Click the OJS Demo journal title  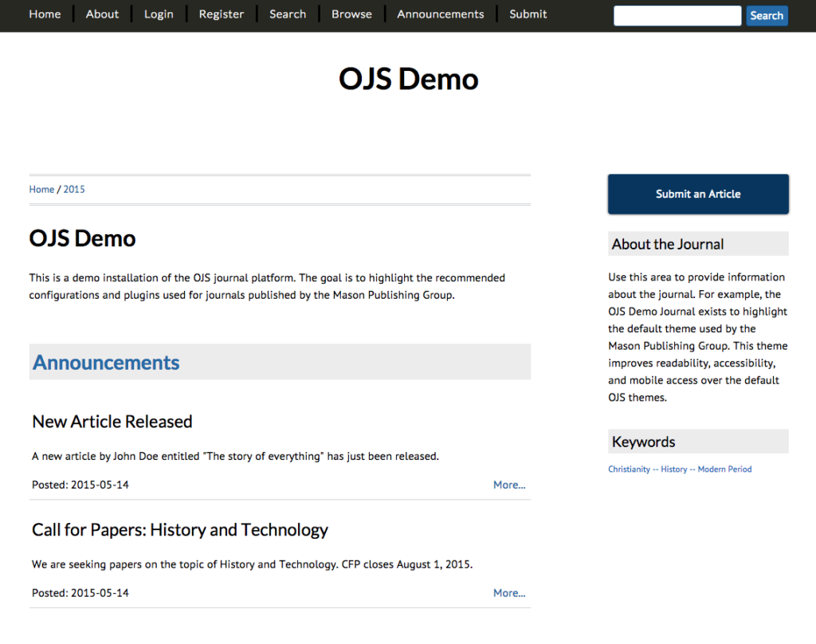pos(408,78)
